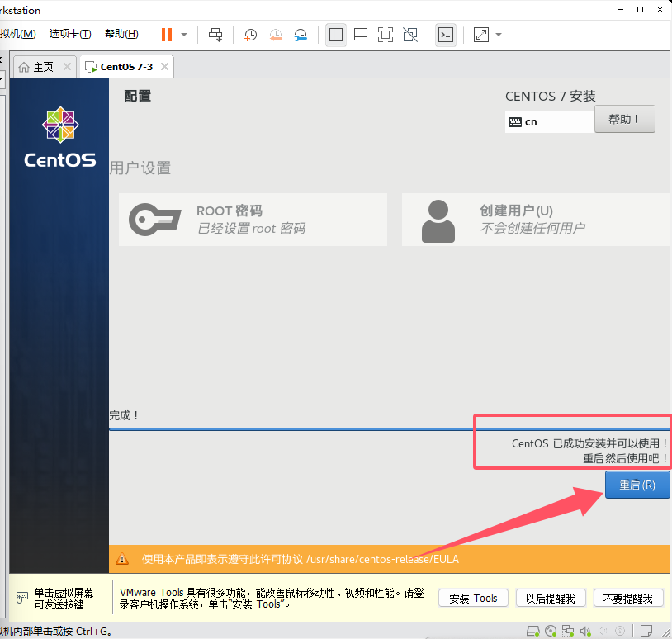The height and width of the screenshot is (639, 672).
Task: Click the warning triangle icon
Action: click(x=122, y=559)
